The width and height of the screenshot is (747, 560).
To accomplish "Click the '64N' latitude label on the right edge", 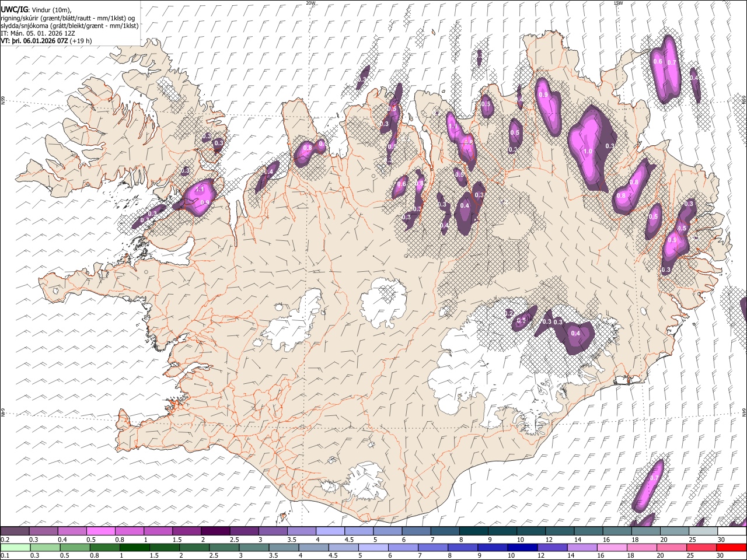I will click(x=744, y=412).
